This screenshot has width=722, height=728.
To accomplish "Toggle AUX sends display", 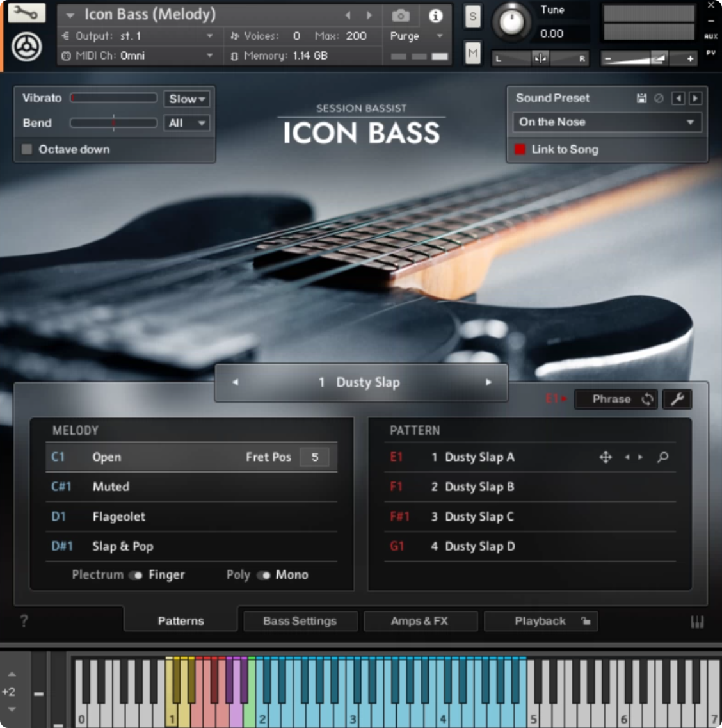I will point(710,36).
